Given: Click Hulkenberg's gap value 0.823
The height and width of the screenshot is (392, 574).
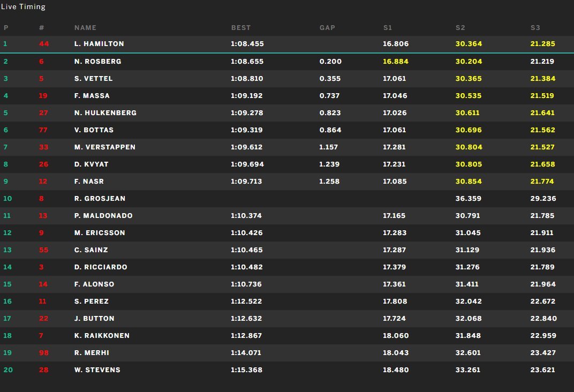Looking at the screenshot, I should [330, 113].
